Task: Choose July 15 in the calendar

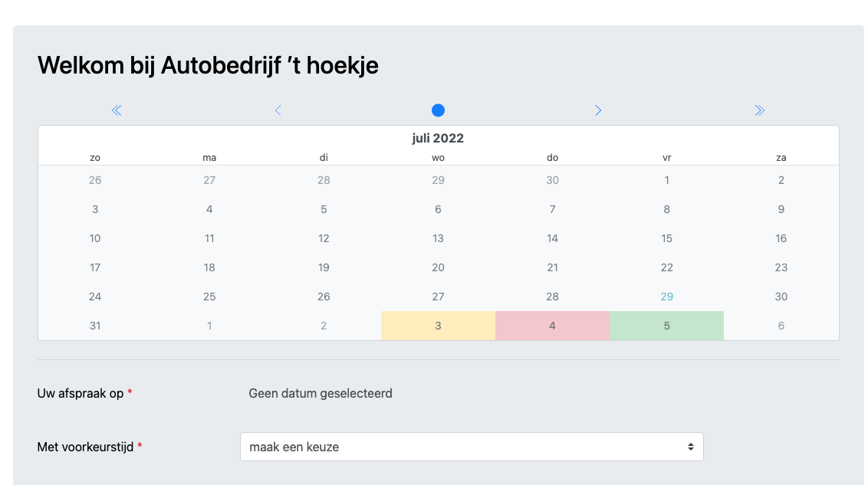Action: pos(666,238)
